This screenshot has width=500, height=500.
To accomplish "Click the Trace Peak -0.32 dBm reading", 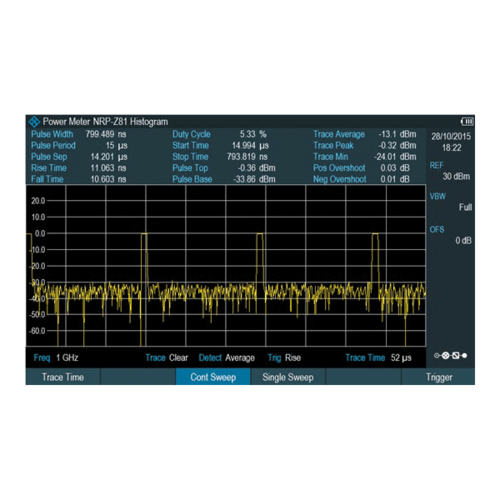I will click(x=365, y=146).
